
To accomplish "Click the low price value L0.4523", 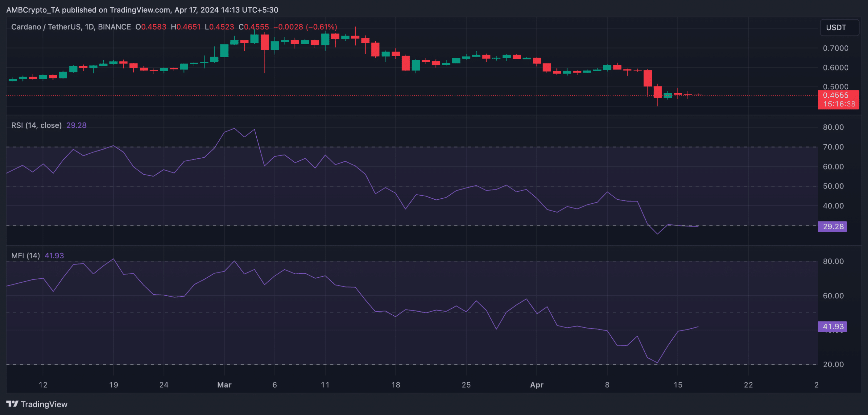I will coord(219,27).
